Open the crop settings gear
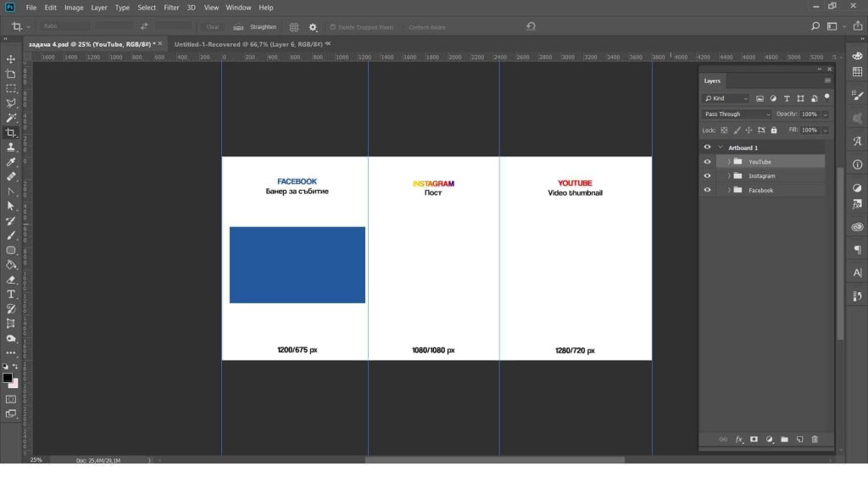868x488 pixels. 313,27
